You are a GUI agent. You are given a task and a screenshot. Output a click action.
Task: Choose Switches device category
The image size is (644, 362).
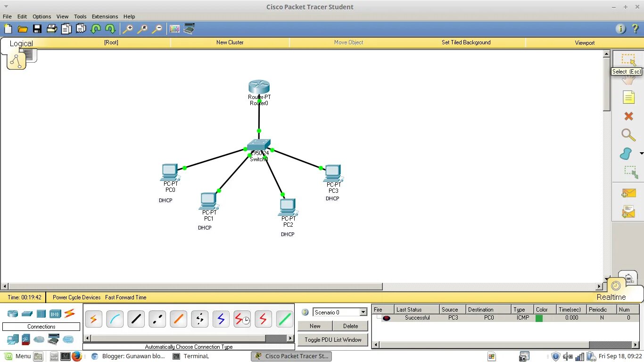pos(27,313)
